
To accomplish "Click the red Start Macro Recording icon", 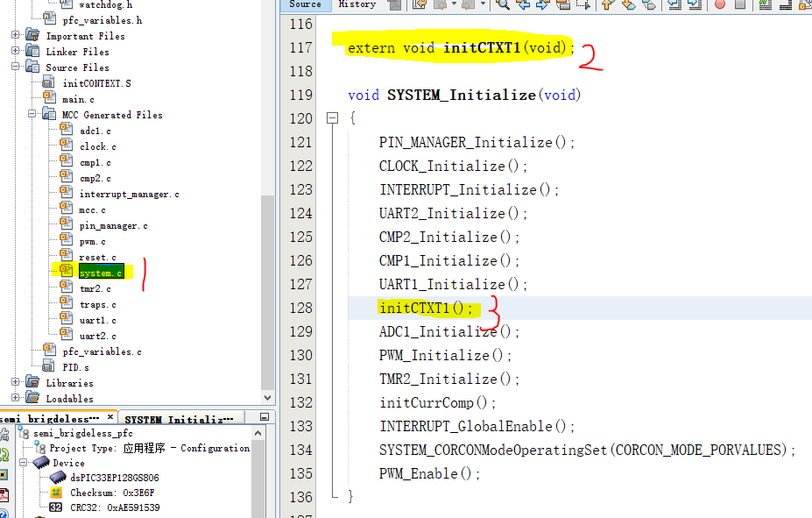I will pyautogui.click(x=720, y=5).
